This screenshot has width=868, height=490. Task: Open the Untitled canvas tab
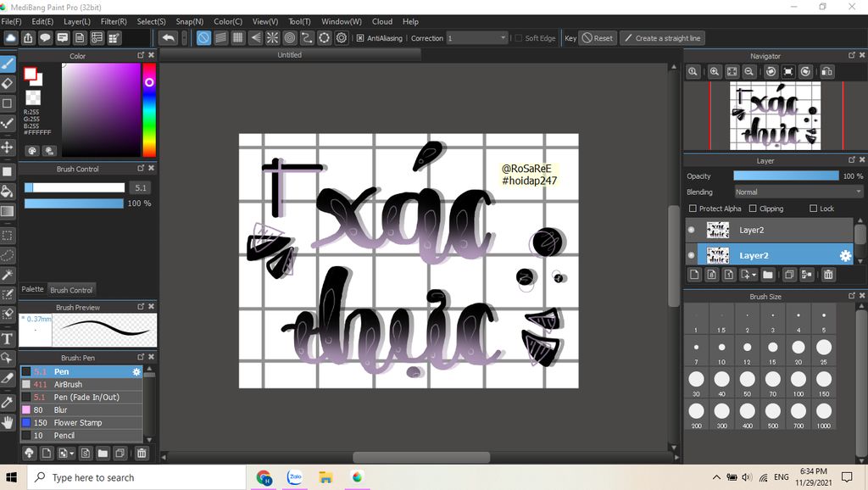(290, 55)
